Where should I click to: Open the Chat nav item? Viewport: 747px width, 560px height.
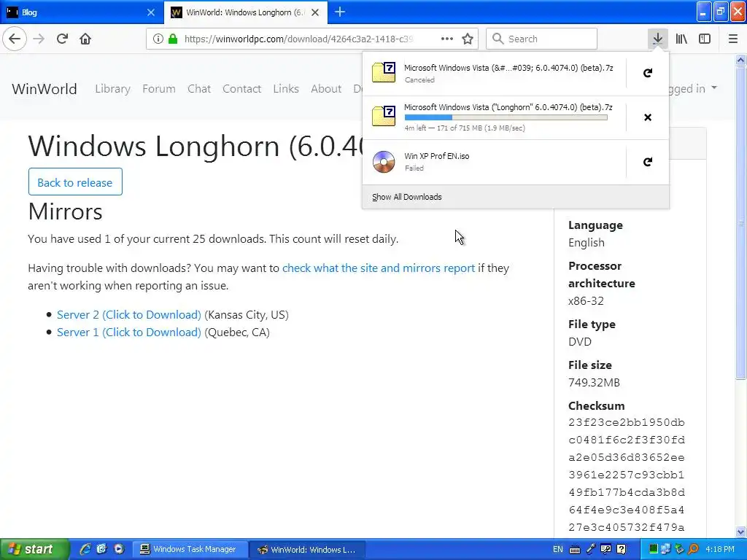tap(199, 88)
